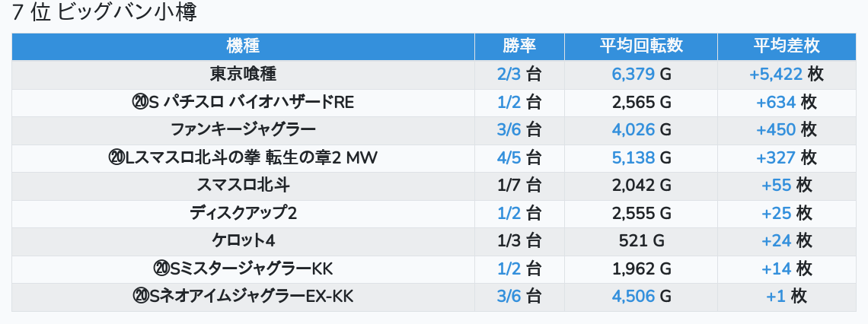This screenshot has width=868, height=324.
Task: Sort the table by 機種 column header
Action: click(x=243, y=46)
